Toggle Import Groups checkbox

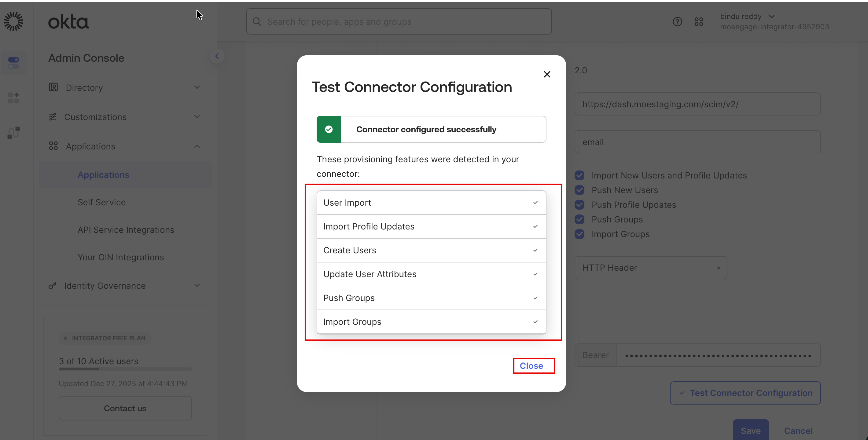tap(579, 234)
